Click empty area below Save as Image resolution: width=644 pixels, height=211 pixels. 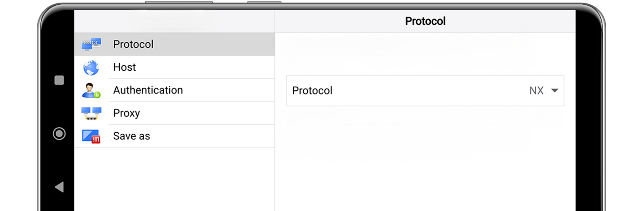(x=174, y=179)
